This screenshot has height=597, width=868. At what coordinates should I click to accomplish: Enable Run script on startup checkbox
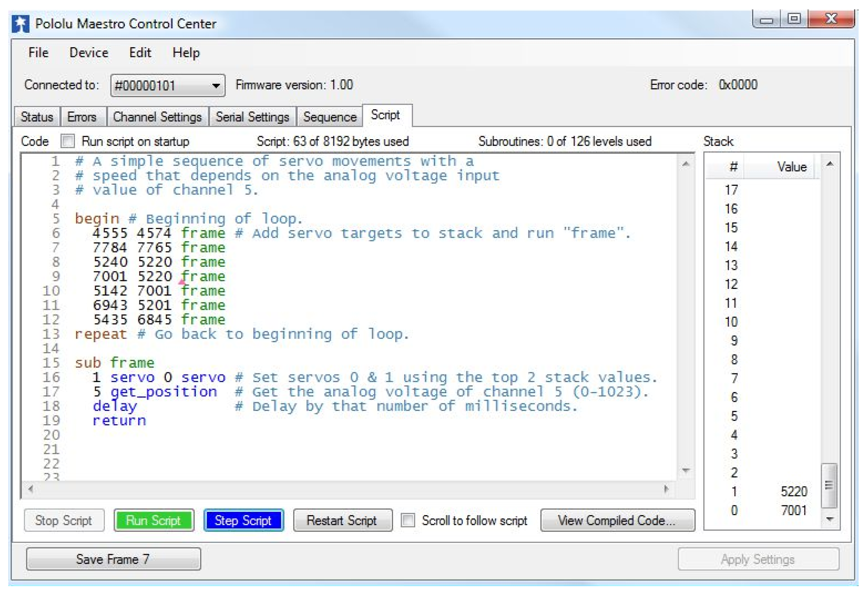68,141
